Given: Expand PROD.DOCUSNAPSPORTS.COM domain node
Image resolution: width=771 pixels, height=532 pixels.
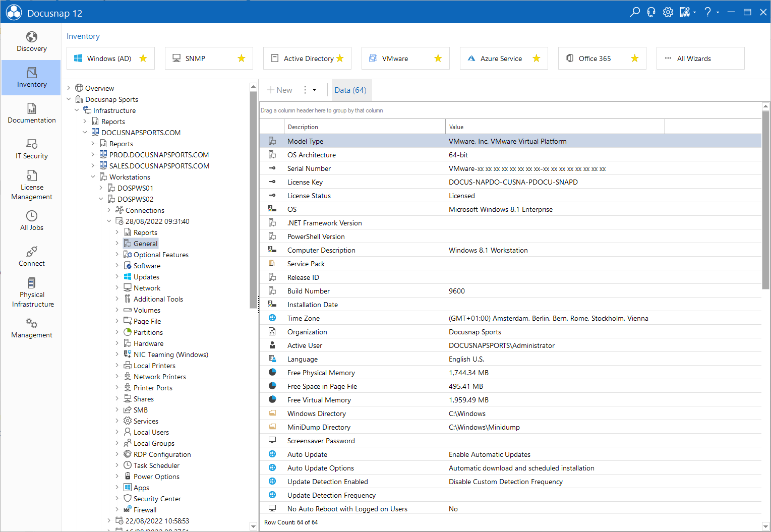Looking at the screenshot, I should (93, 155).
